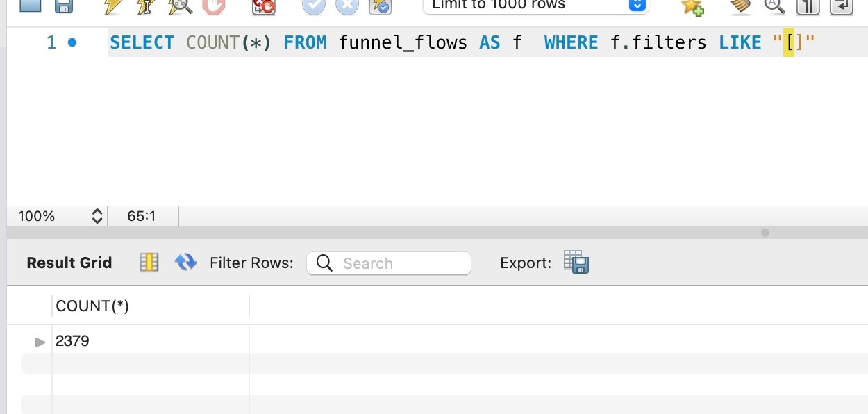This screenshot has width=868, height=414.
Task: Execute the SQL query with lightning bolt
Action: [111, 7]
